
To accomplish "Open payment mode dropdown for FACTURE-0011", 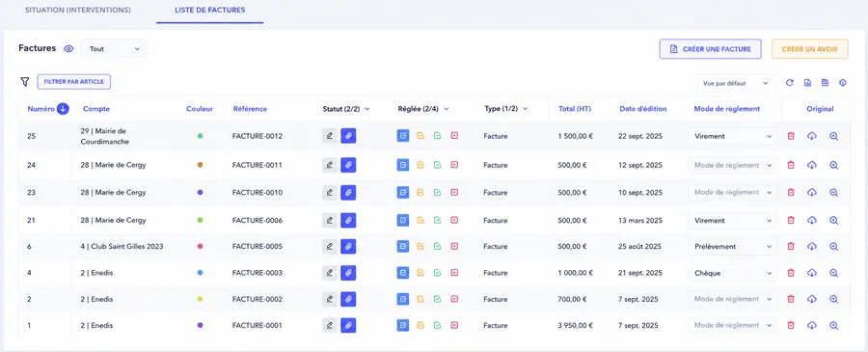I will [x=732, y=165].
